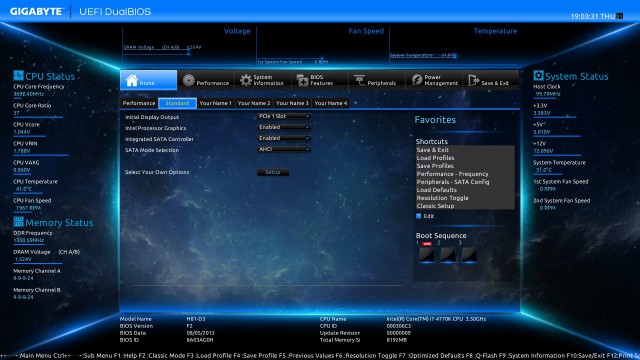The height and width of the screenshot is (360, 640).
Task: Click the SATA Mode Selection label
Action: pos(152,150)
